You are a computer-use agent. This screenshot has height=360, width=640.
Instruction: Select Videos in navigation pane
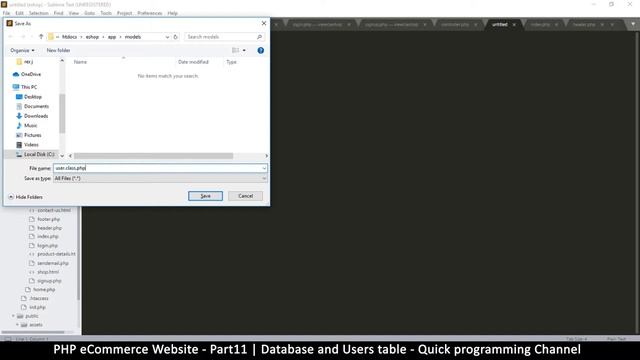(27, 144)
